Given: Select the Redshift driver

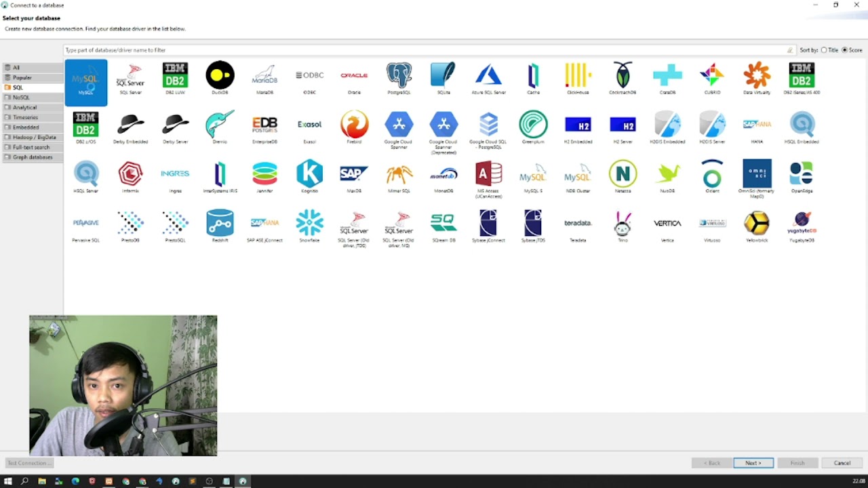Looking at the screenshot, I should (220, 226).
